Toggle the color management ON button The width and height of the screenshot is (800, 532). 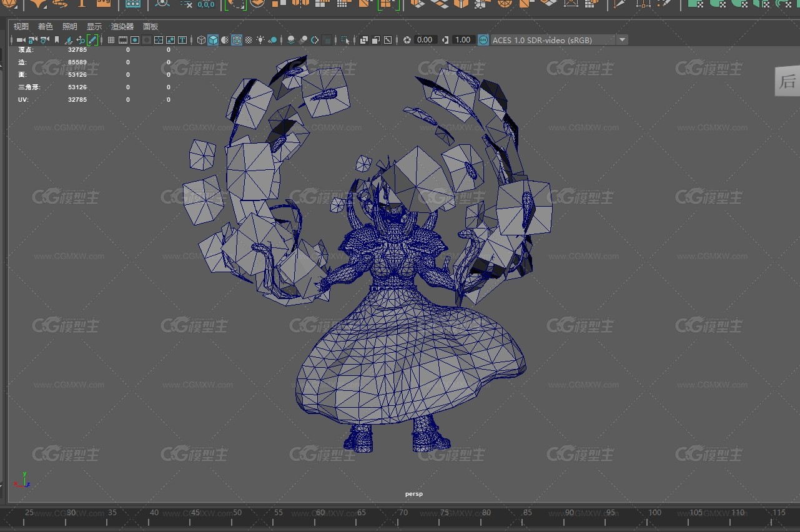483,40
